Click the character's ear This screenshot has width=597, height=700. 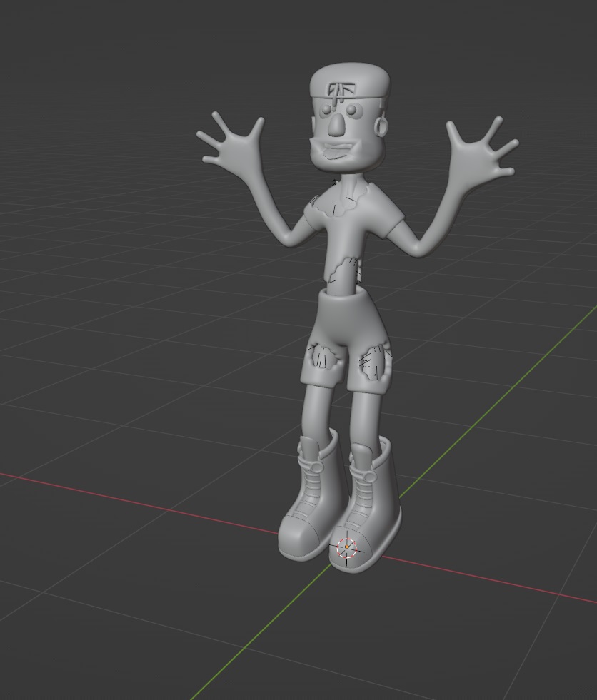[381, 126]
